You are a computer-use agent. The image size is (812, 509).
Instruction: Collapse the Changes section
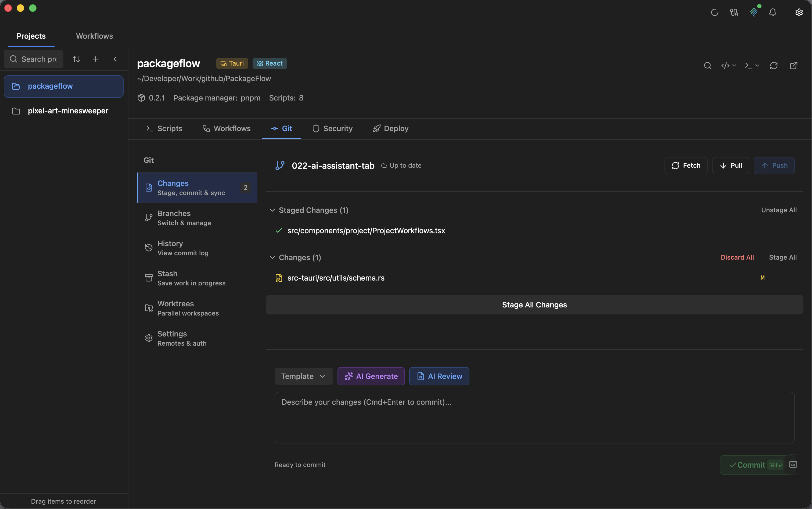tap(272, 257)
